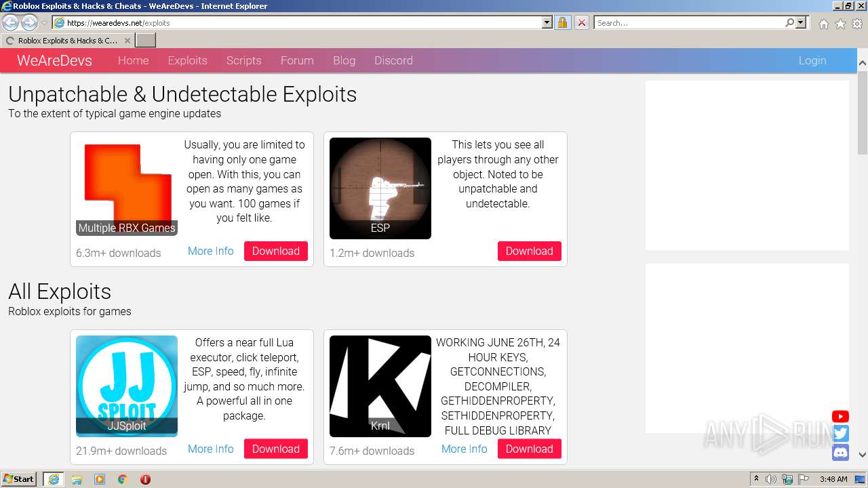868x488 pixels.
Task: Download JJSploit
Action: click(x=276, y=449)
